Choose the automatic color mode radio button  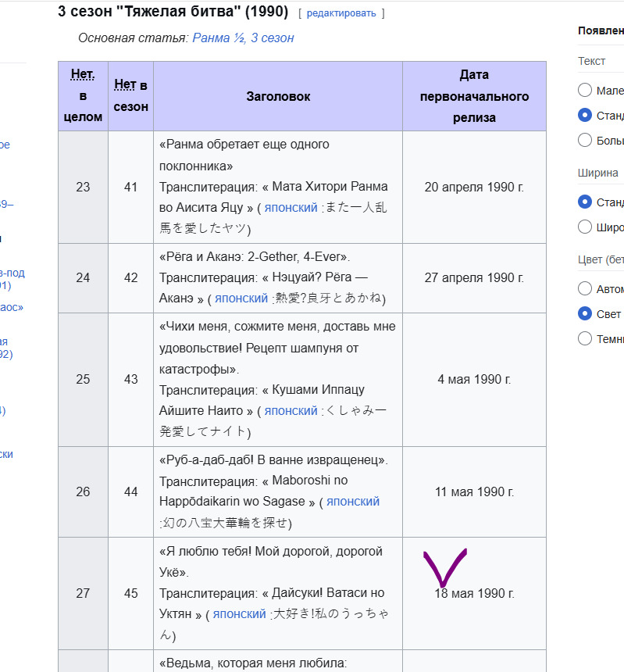pos(585,288)
